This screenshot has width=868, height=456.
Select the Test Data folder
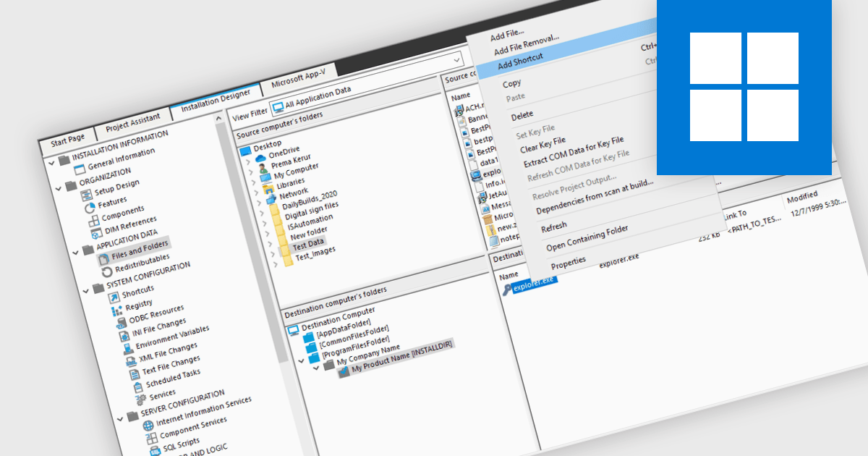tap(308, 243)
